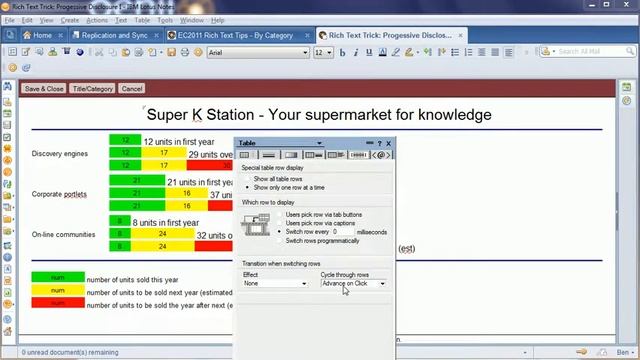Screen dimensions: 640x360
Task: Apply underline formatting
Action: tap(369, 53)
